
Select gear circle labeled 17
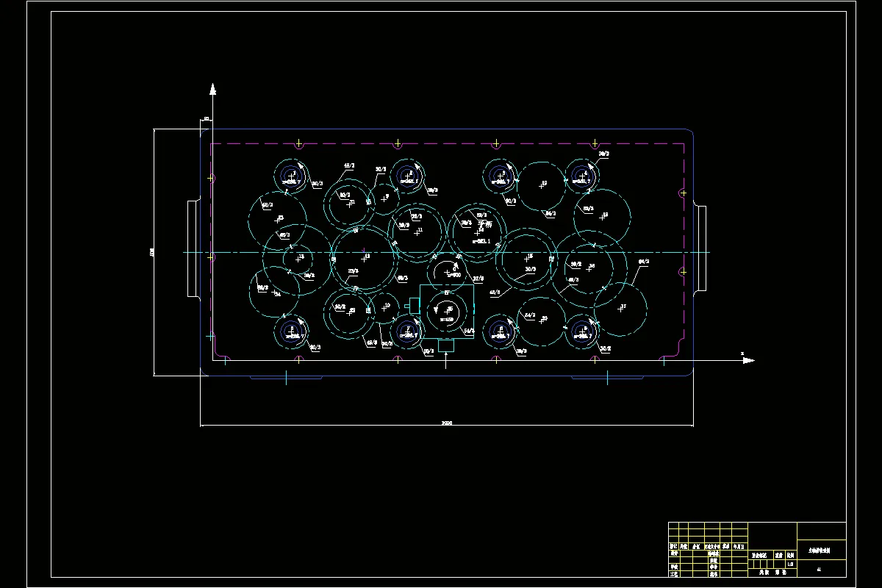click(620, 309)
